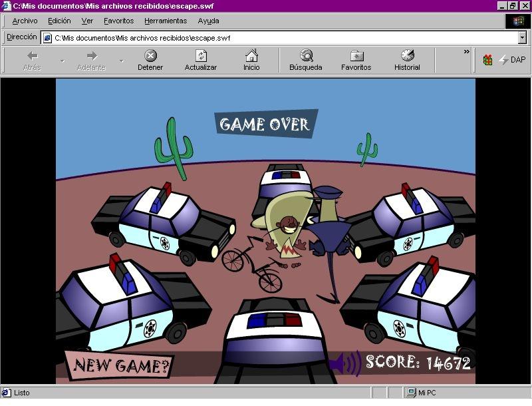Go home with the Inicio icon
Screen dimensions: 532x406
click(251, 56)
